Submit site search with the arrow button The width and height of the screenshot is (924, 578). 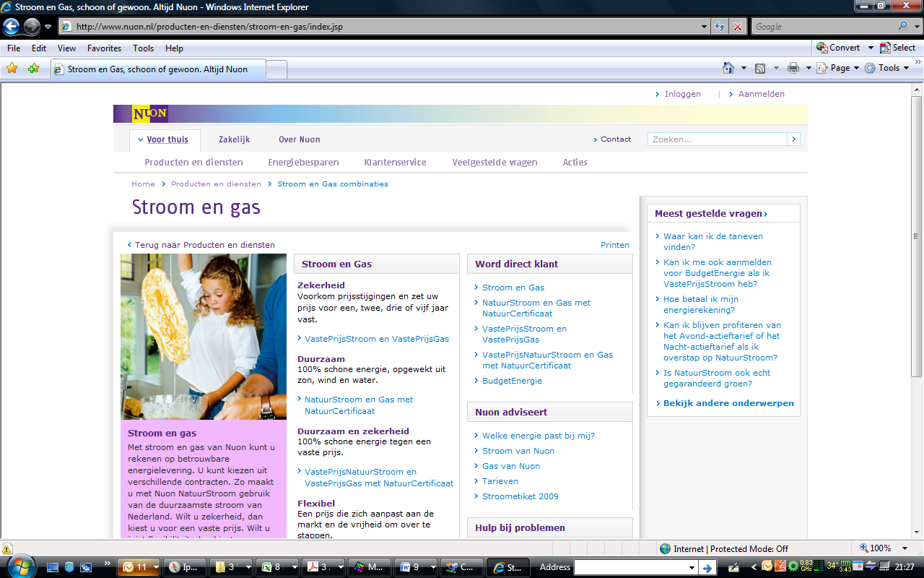[x=793, y=139]
